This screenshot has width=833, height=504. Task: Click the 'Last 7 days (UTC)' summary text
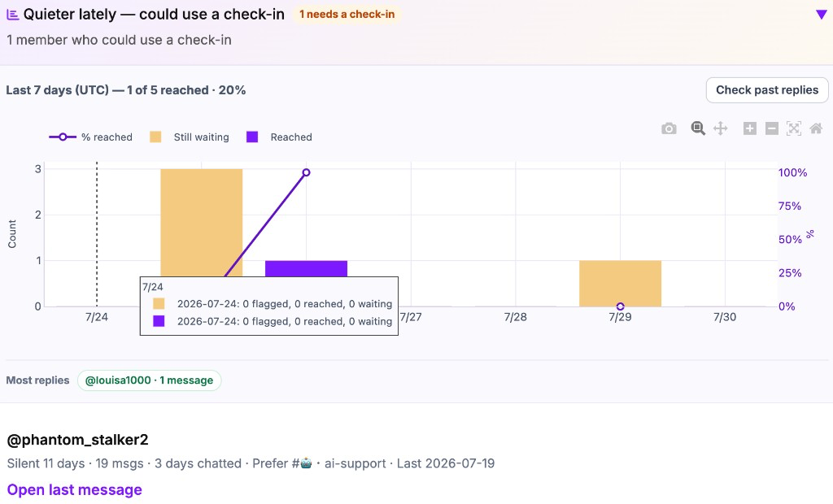tap(126, 90)
